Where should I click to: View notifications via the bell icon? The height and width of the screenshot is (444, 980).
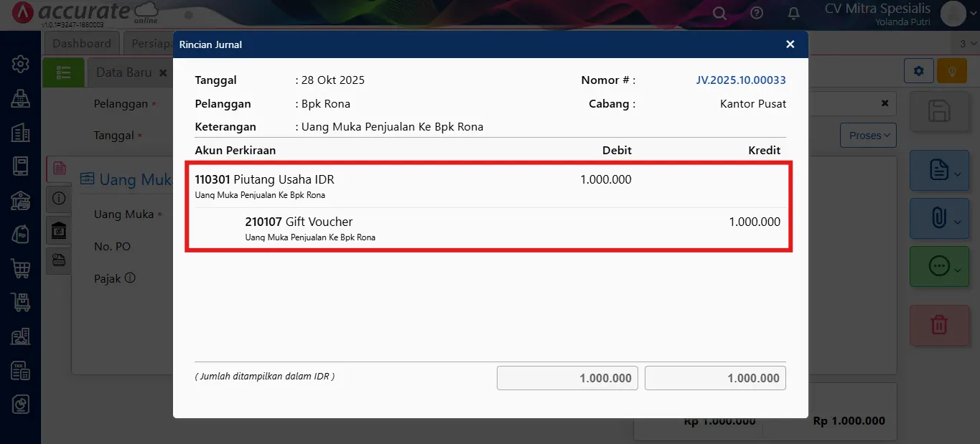793,13
